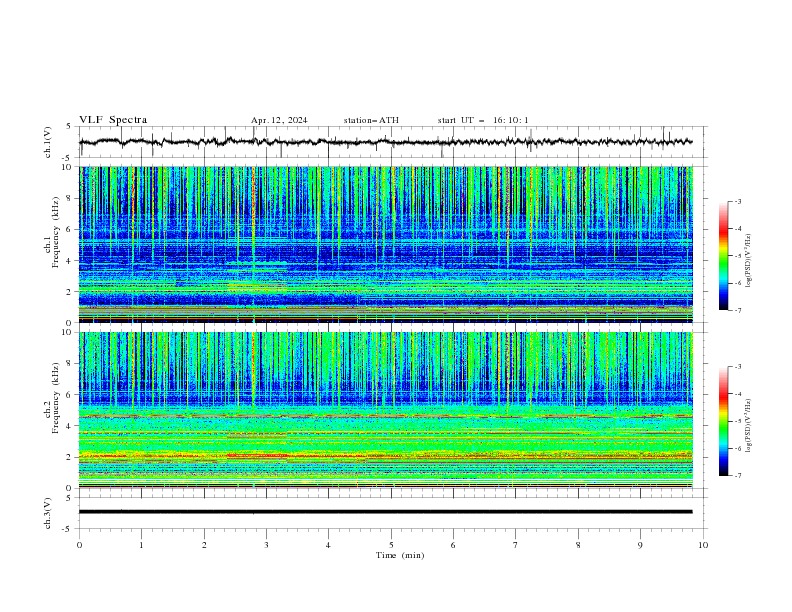
Task: Select the ch.2 "Frequency (kHz)" axis label
Action: tap(56, 398)
